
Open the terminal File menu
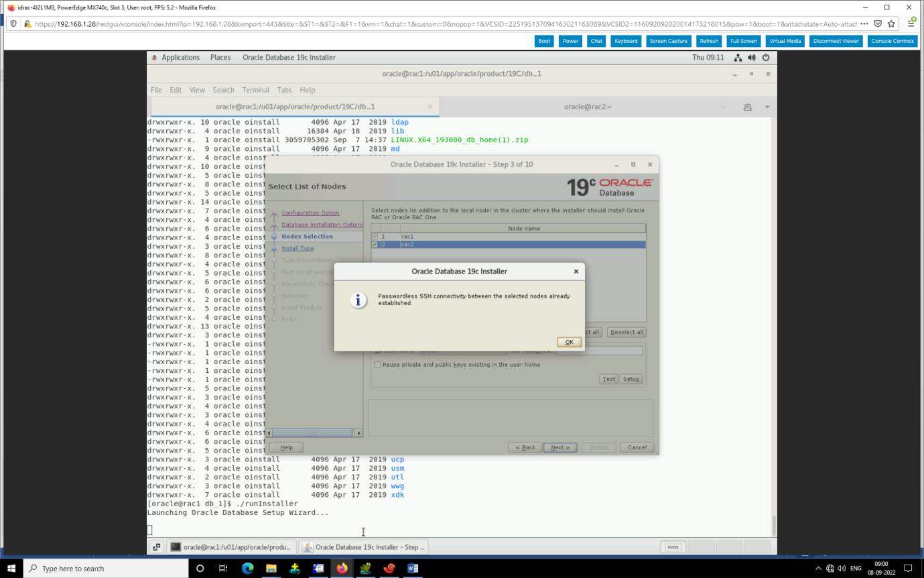156,90
